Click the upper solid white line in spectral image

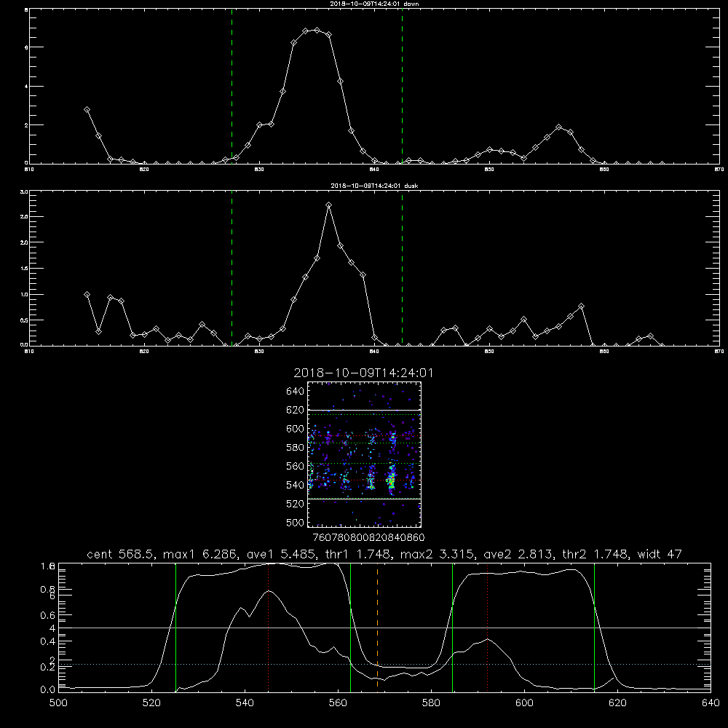(365, 410)
